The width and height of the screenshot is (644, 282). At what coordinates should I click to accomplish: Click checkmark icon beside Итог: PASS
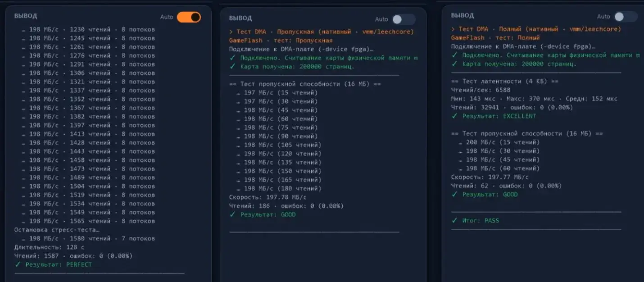point(454,221)
